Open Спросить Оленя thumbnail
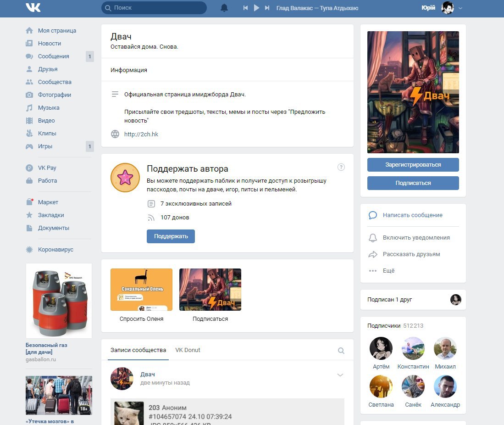The height and width of the screenshot is (425, 504). pos(141,290)
